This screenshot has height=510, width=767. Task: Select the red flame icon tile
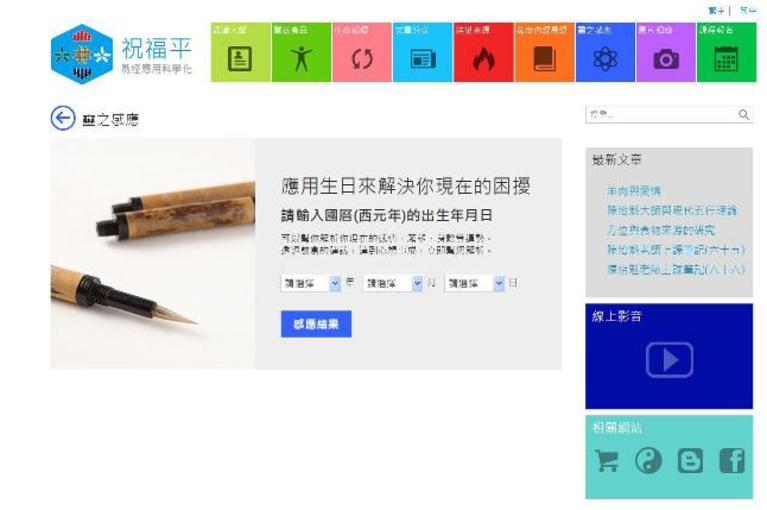click(483, 52)
